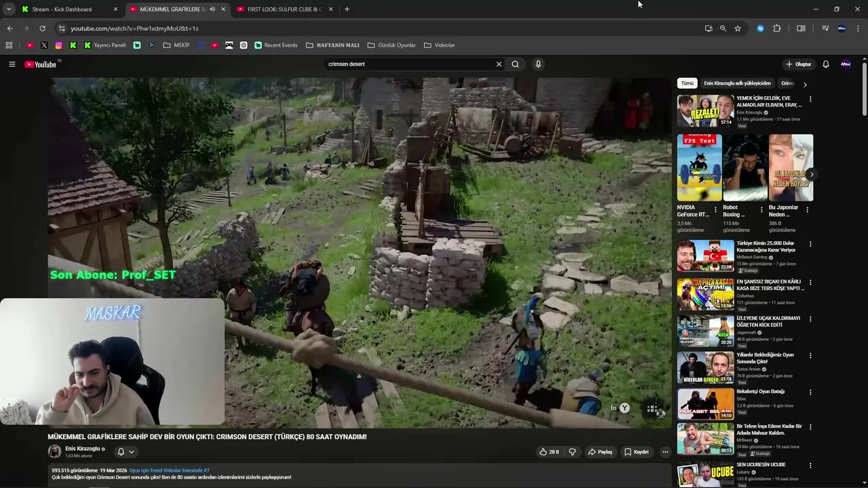This screenshot has width=868, height=488.
Task: Open the Enis Kirazoglu channel avatar
Action: (54, 452)
